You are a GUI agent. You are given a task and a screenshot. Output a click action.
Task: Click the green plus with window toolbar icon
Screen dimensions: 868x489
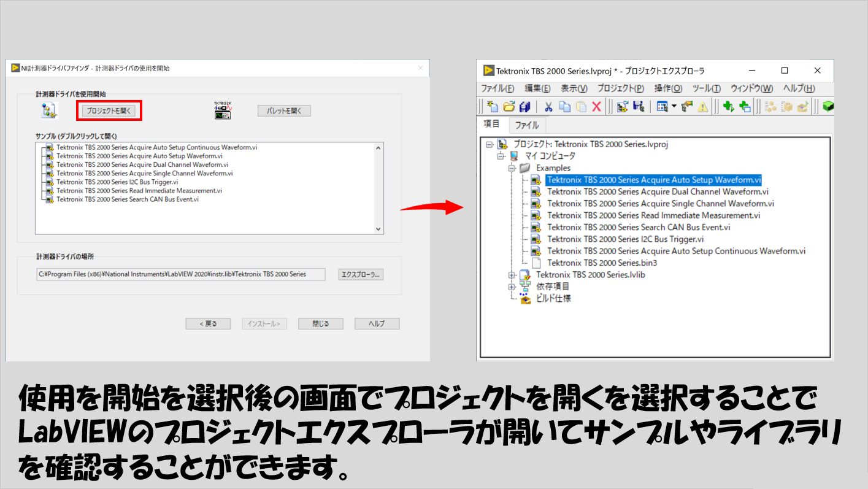(x=745, y=107)
